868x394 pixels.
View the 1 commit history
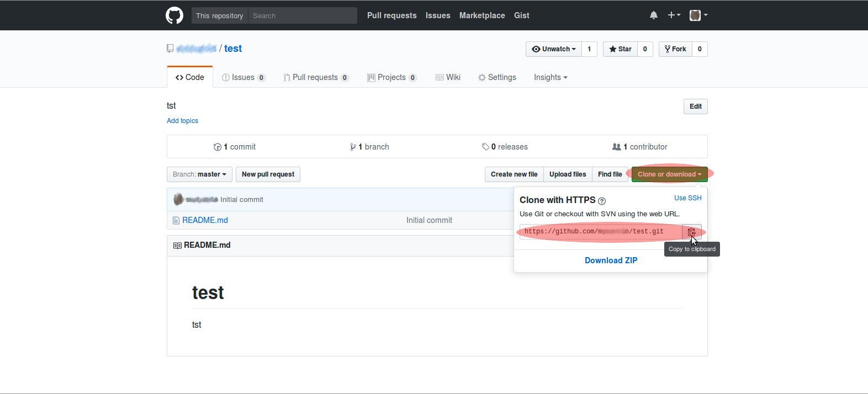[x=235, y=147]
